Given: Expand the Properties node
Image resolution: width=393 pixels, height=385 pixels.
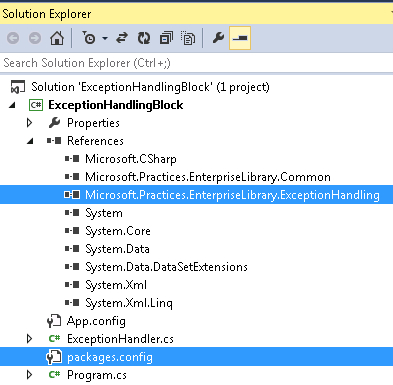Looking at the screenshot, I should [x=30, y=123].
